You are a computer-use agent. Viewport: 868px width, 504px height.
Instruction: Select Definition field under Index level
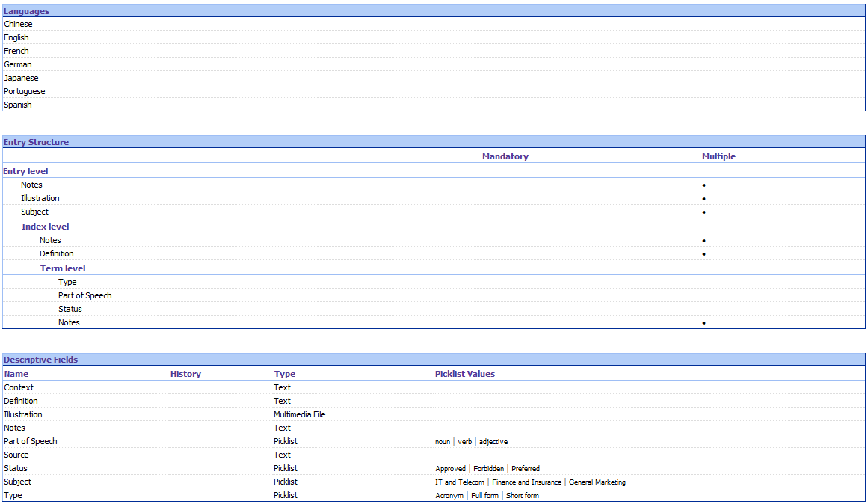[x=57, y=253]
